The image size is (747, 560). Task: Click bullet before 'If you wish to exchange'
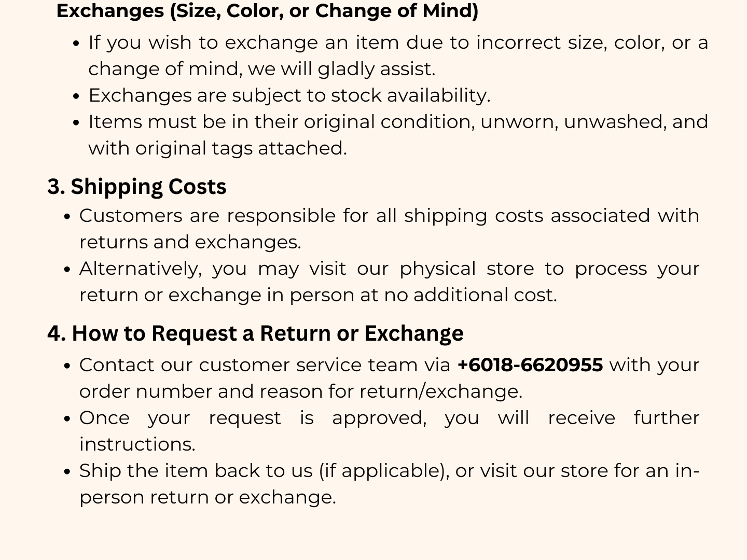[x=76, y=44]
